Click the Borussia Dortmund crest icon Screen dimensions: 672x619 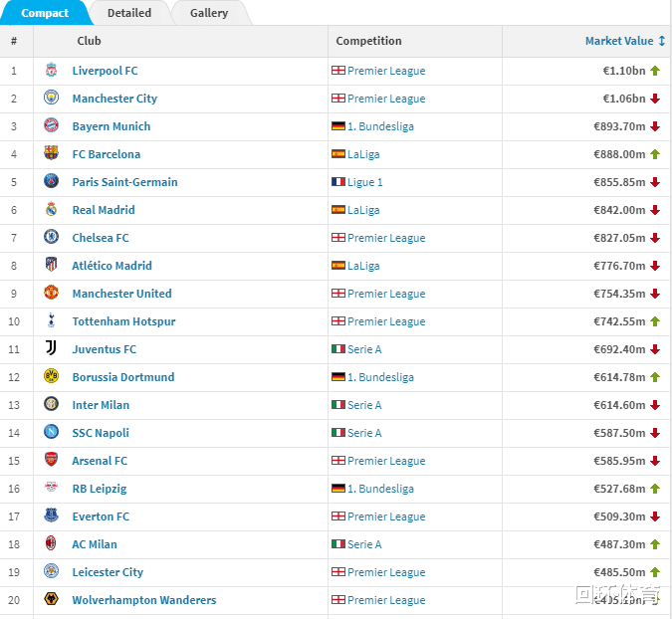51,377
